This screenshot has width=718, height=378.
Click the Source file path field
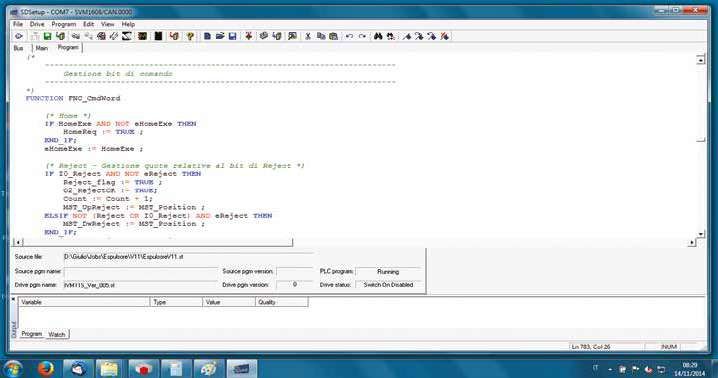(188, 257)
